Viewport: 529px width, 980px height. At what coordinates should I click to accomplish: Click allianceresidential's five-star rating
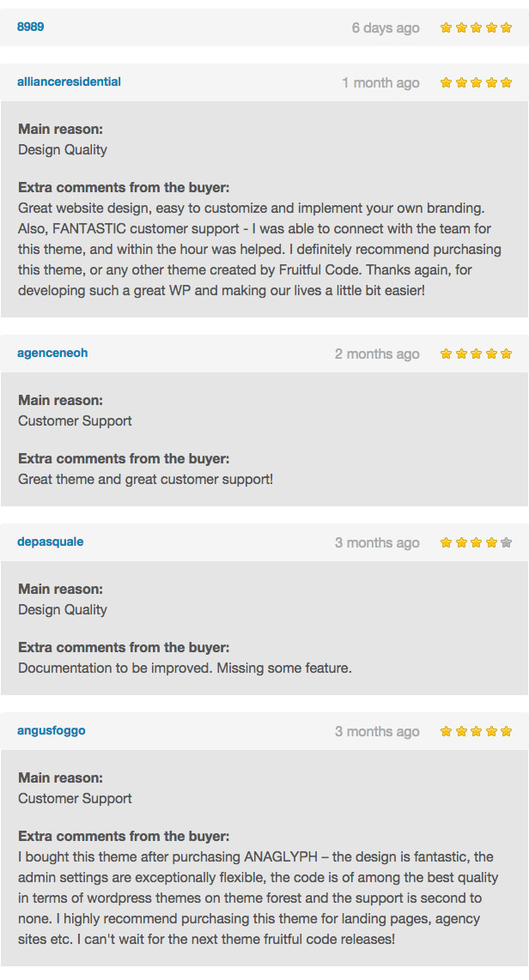476,82
